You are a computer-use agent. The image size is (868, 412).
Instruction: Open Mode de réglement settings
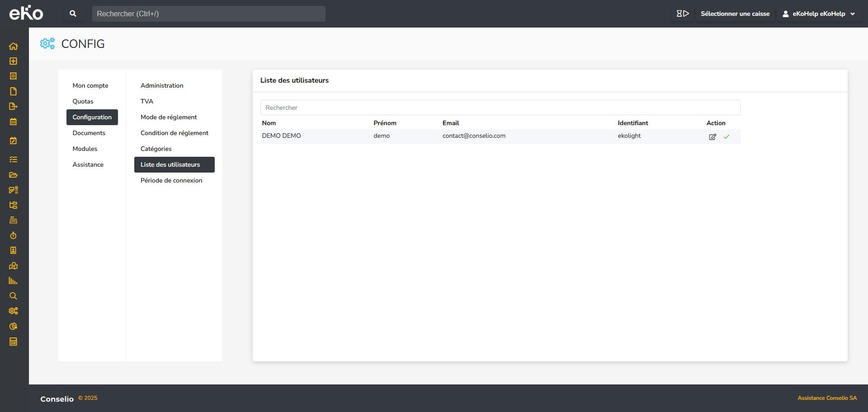(169, 117)
